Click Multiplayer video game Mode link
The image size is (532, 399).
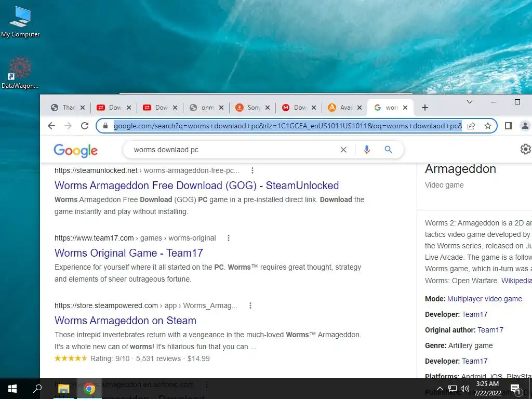pos(485,299)
